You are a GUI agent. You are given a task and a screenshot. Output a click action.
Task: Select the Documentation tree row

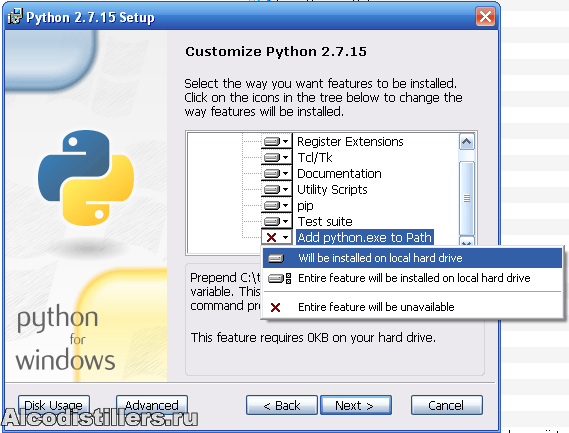339,173
